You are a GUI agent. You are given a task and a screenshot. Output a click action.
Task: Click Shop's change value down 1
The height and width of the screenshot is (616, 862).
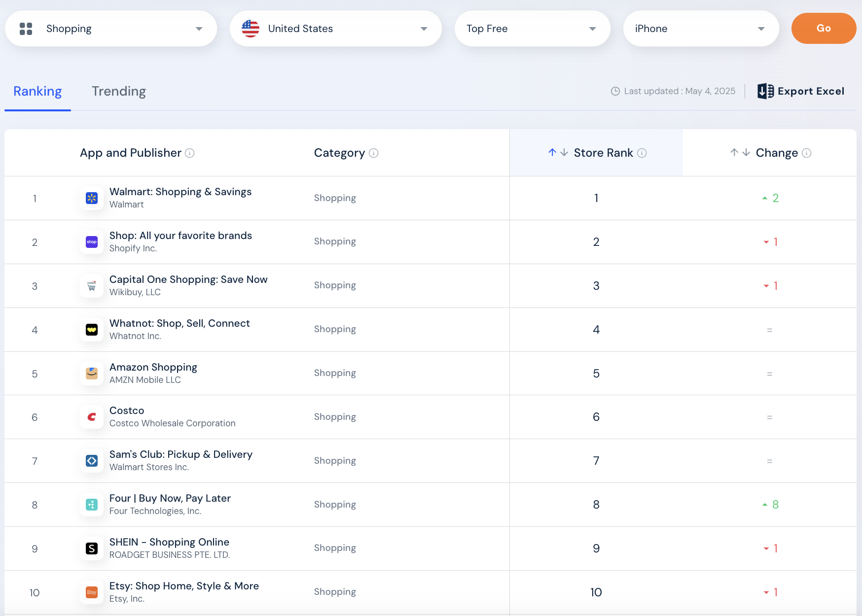pos(771,242)
